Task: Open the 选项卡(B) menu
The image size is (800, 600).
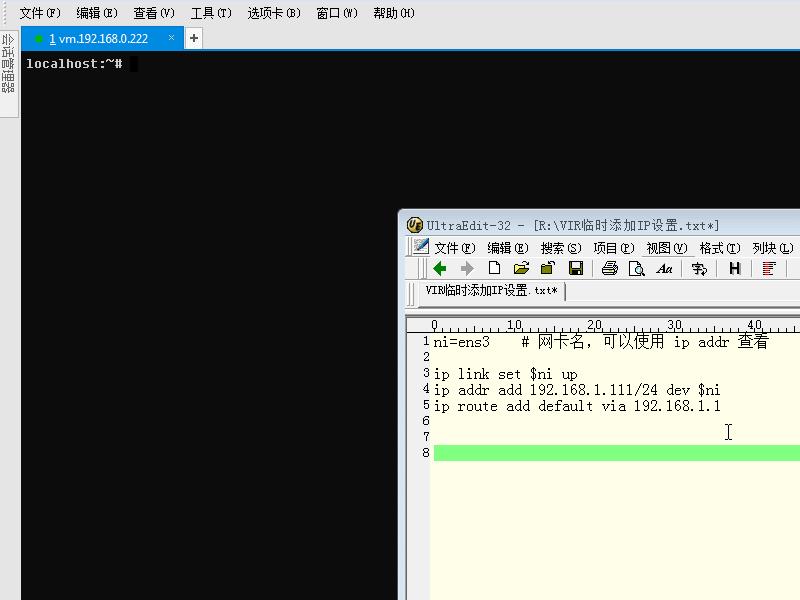Action: [x=274, y=13]
